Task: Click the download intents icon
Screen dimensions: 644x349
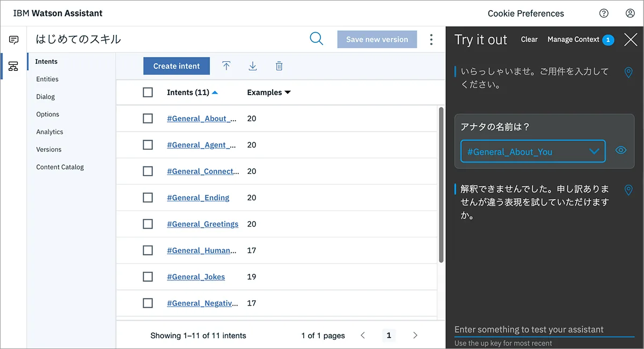Action: (253, 66)
